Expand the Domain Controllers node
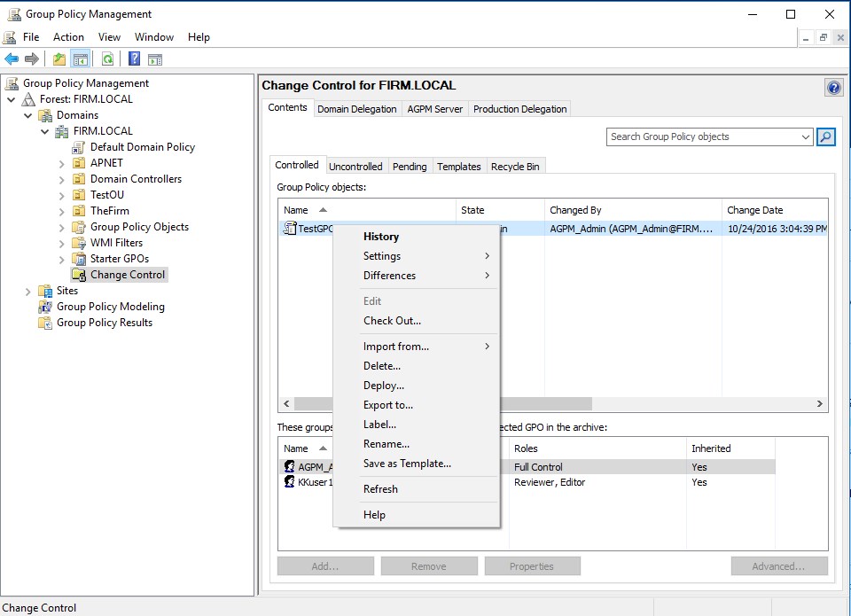 click(62, 180)
